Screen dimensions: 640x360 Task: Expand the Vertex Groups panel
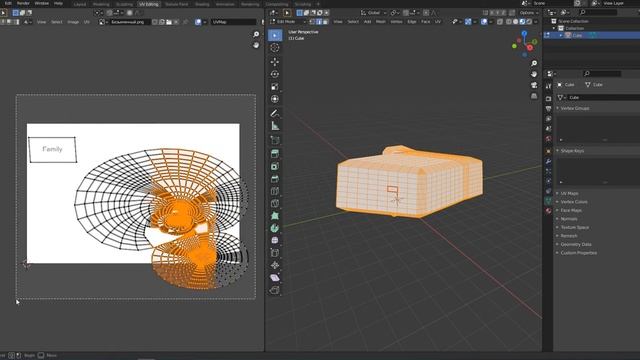coord(575,108)
